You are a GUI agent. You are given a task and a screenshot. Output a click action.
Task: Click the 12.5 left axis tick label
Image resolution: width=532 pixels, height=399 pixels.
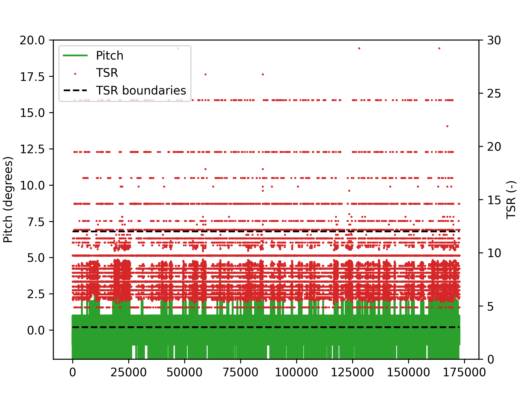click(x=32, y=149)
